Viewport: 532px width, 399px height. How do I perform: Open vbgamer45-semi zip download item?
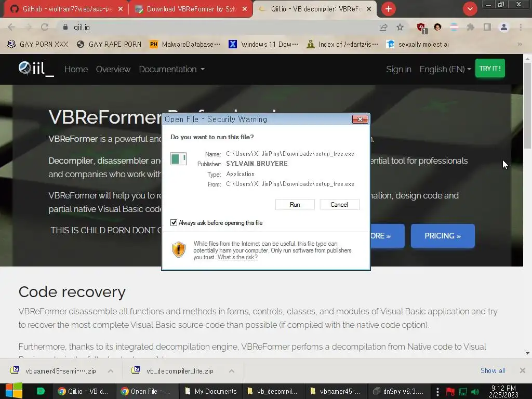point(54,371)
